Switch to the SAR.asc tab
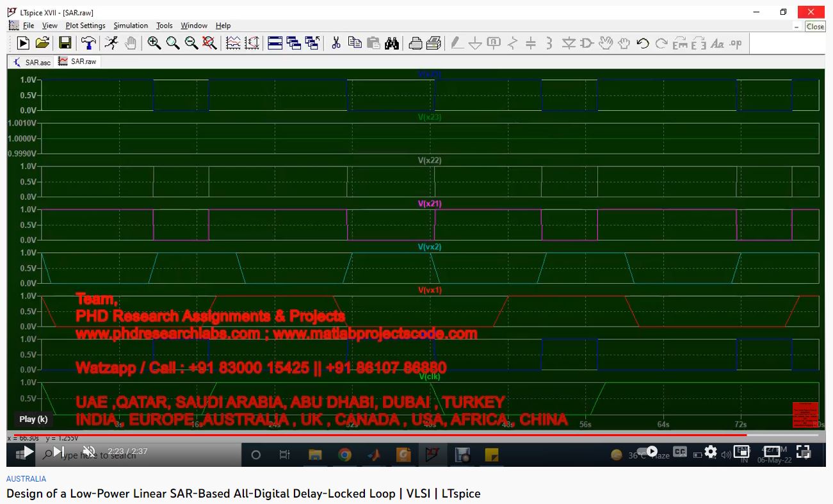The height and width of the screenshot is (504, 833). [x=32, y=62]
